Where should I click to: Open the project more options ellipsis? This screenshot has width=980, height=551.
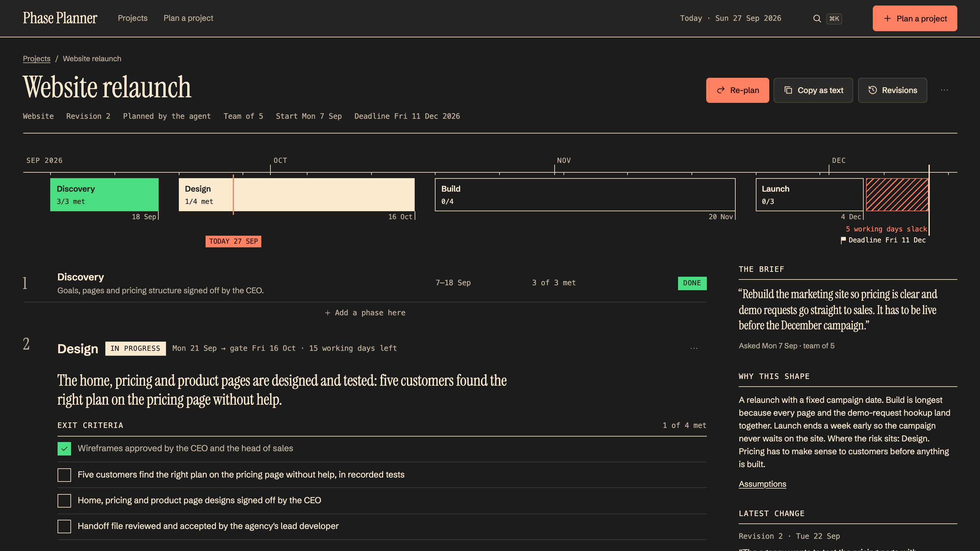[x=944, y=90]
